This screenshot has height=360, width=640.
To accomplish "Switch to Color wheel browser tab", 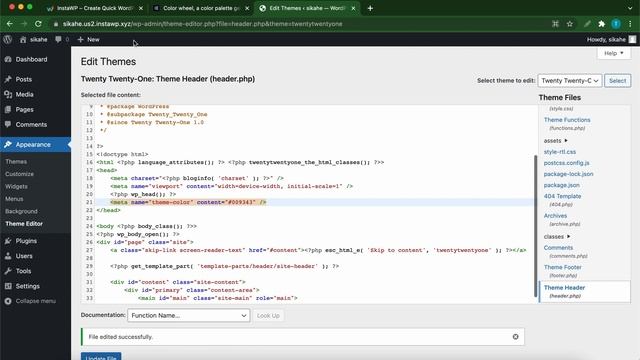I will click(201, 8).
